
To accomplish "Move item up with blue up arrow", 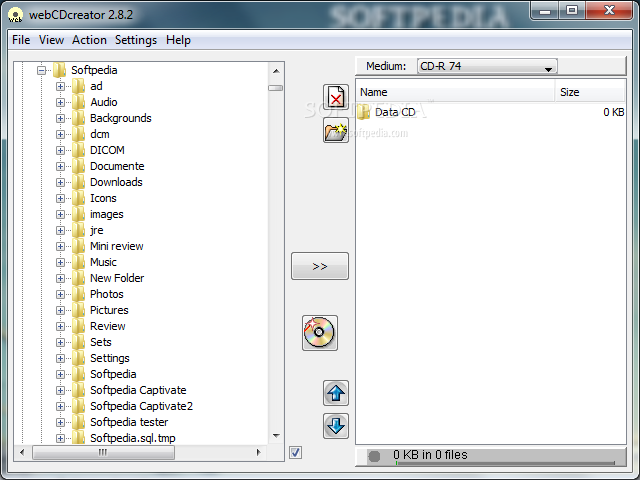I will pyautogui.click(x=336, y=393).
